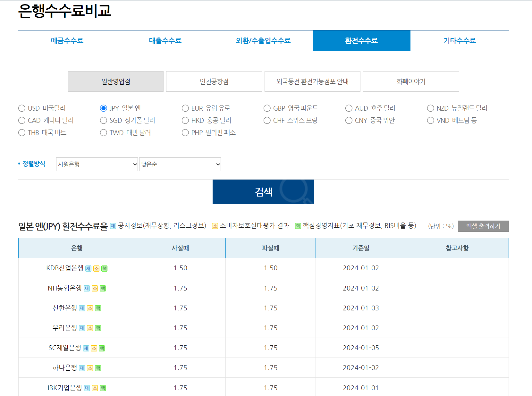This screenshot has height=396, width=532.
Task: Click the orange '소' icon beside NH농협은행
Action: tap(95, 289)
